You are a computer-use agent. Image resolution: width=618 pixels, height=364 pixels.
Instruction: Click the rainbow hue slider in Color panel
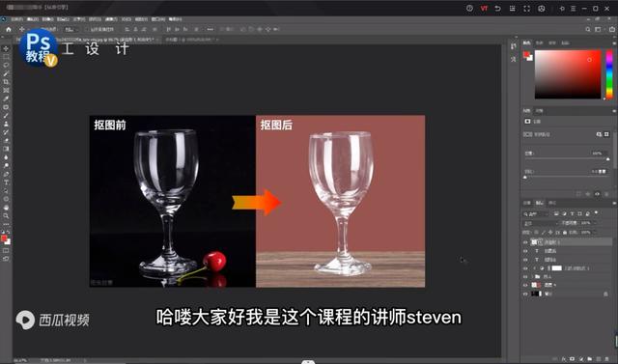click(609, 73)
